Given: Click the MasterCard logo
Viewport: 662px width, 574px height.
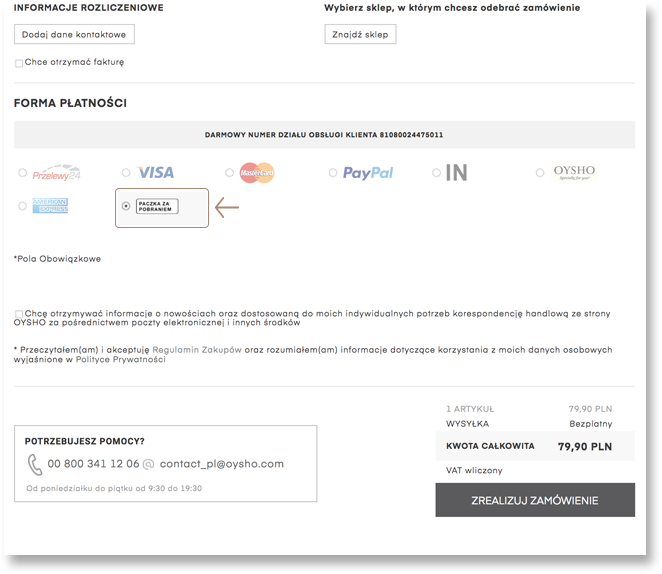Looking at the screenshot, I should coord(257,173).
